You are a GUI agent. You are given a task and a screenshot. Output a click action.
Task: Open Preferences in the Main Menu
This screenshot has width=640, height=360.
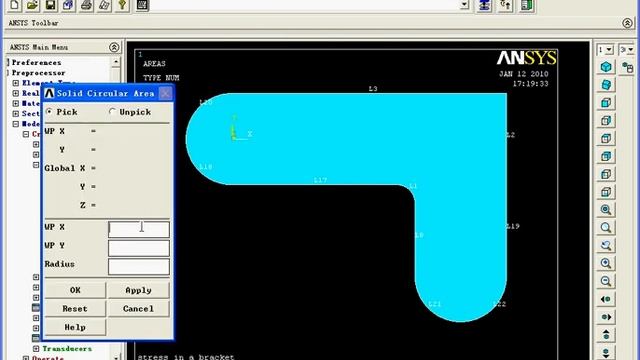[36, 62]
